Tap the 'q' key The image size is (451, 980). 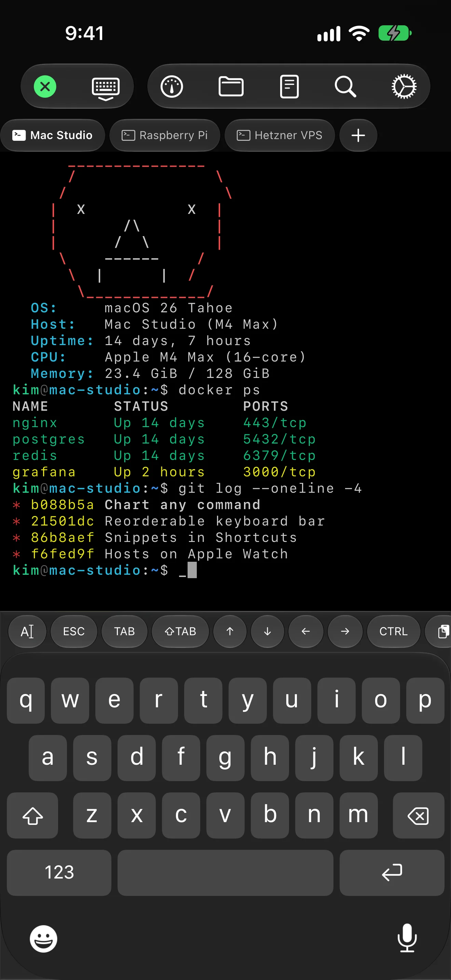pyautogui.click(x=26, y=700)
